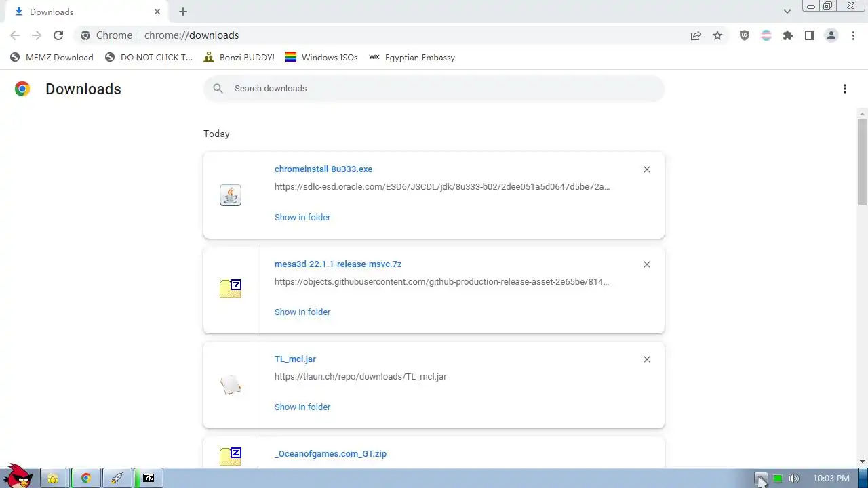Click the forward navigation arrow
The image size is (868, 488).
click(x=37, y=35)
